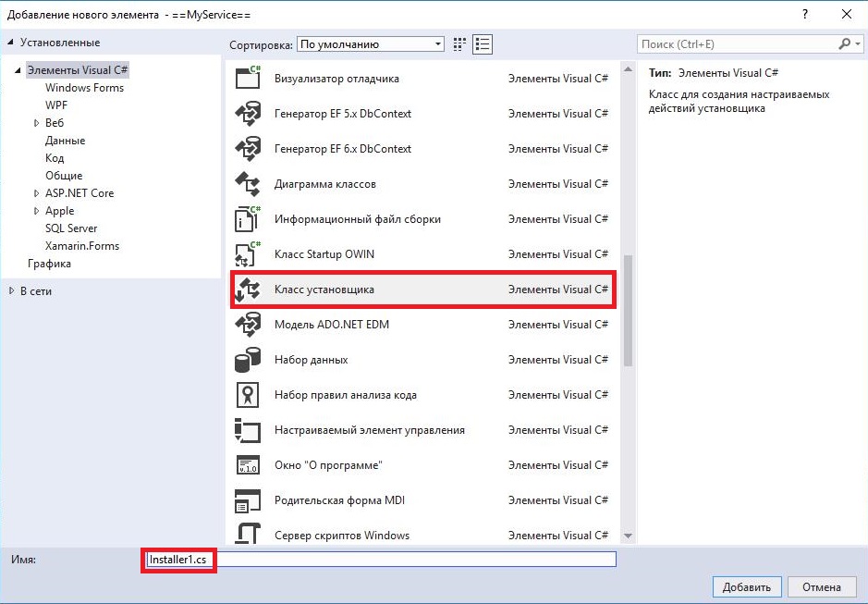The width and height of the screenshot is (868, 604).
Task: Click the Генератор EF 6.x DbContext icon
Action: pos(248,149)
